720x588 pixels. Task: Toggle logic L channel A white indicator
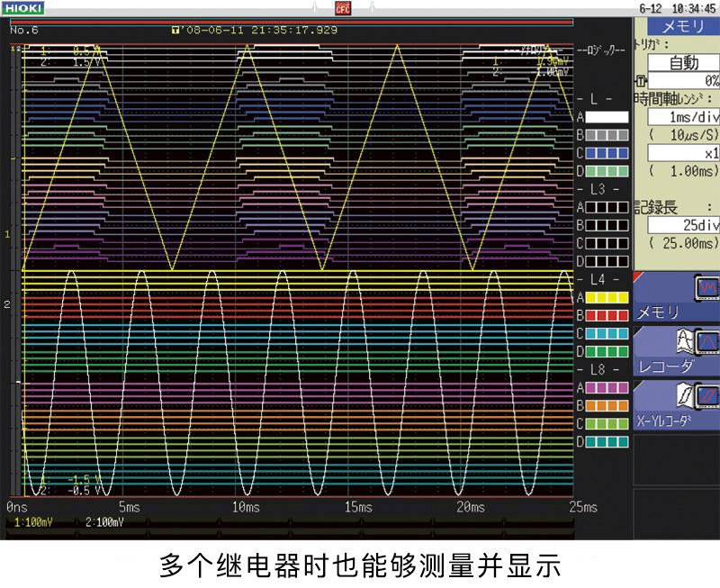tap(607, 117)
